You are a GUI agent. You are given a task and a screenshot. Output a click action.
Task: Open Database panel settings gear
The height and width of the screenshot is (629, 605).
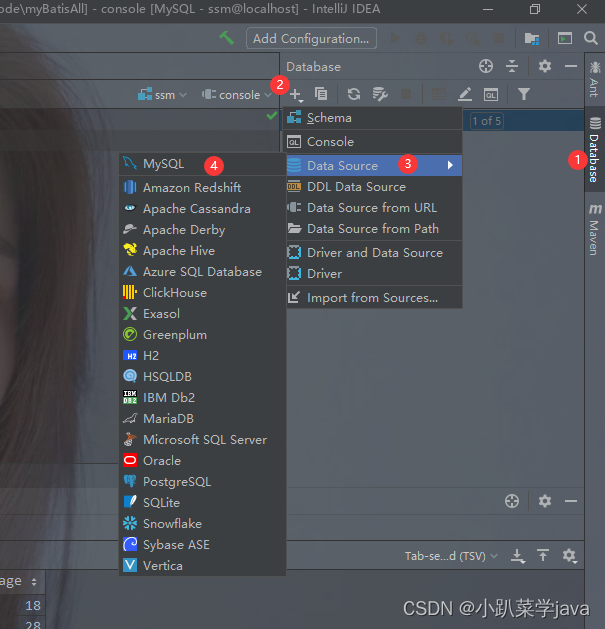coord(544,66)
